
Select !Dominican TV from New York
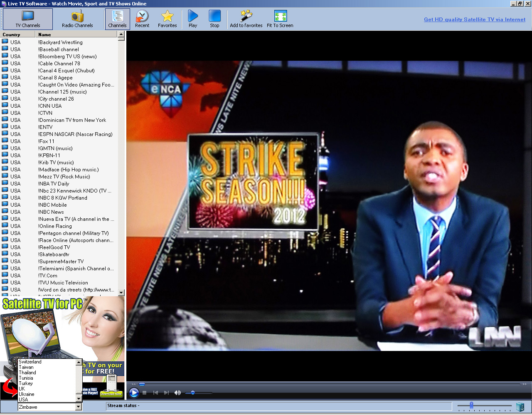click(x=59, y=120)
